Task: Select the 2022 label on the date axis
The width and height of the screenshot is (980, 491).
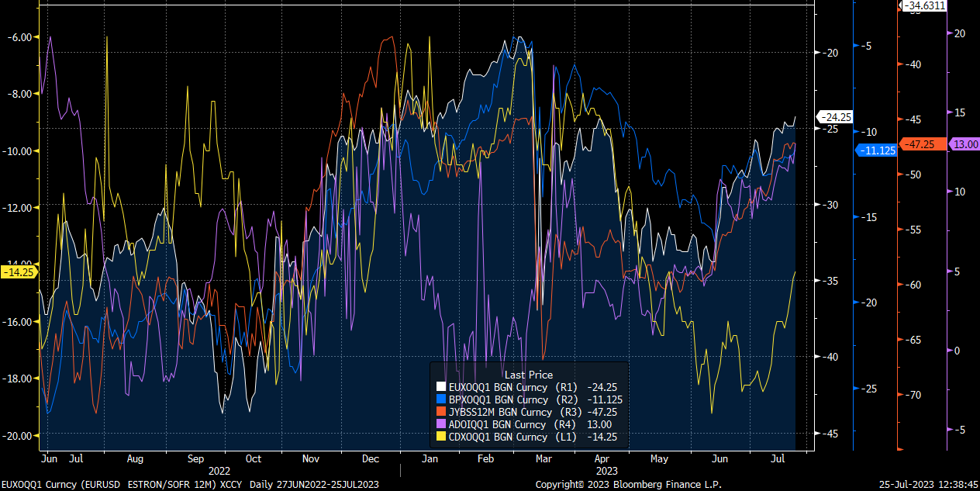Action: click(219, 470)
